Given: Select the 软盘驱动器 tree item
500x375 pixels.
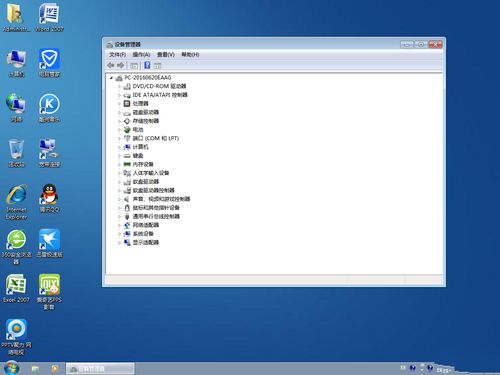Looking at the screenshot, I should [x=146, y=182].
